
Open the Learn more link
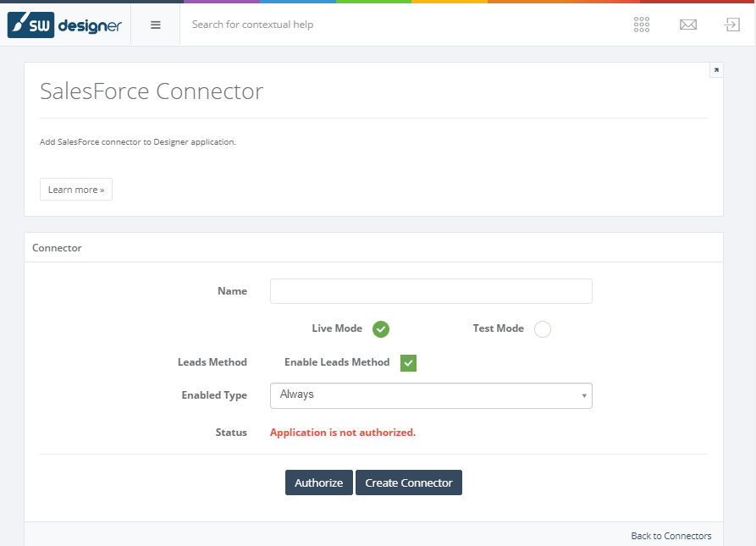[76, 190]
